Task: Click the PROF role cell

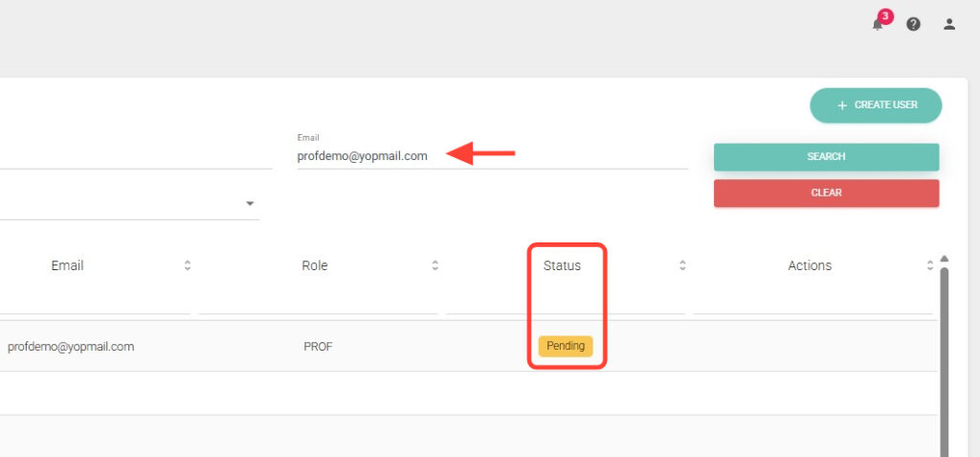Action: pyautogui.click(x=318, y=347)
